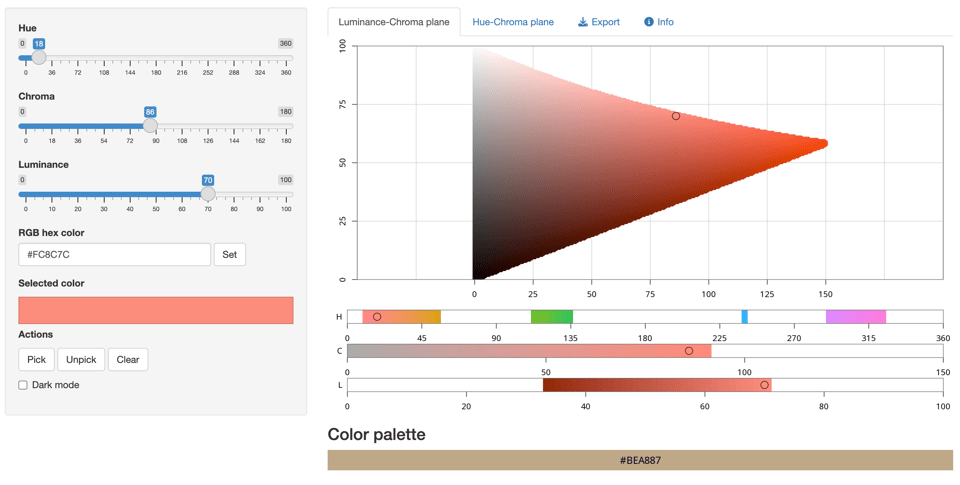The height and width of the screenshot is (485, 960).
Task: Click the Export download icon
Action: pyautogui.click(x=583, y=22)
